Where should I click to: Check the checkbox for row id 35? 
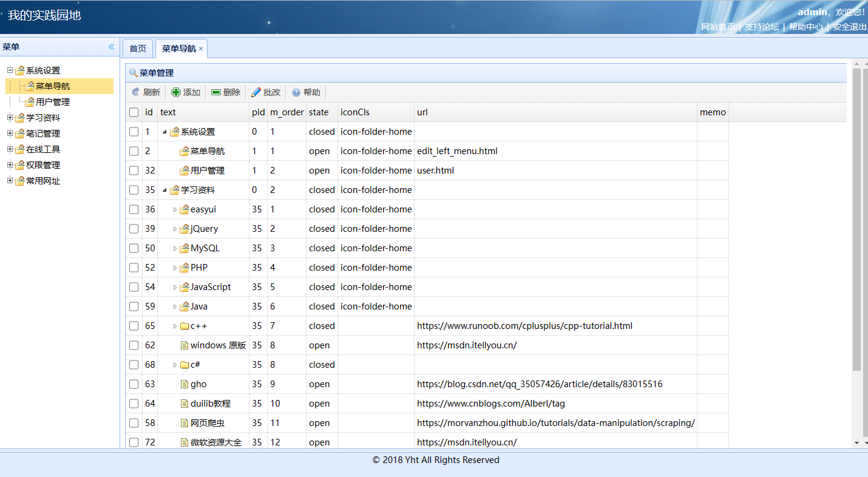(x=134, y=190)
